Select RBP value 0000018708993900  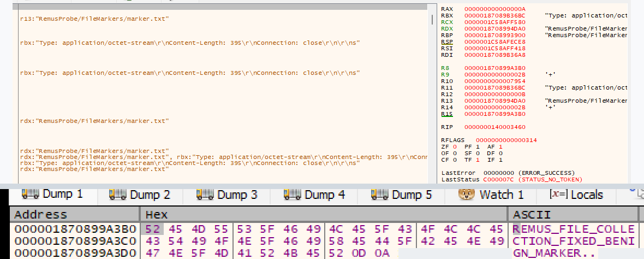pos(495,36)
